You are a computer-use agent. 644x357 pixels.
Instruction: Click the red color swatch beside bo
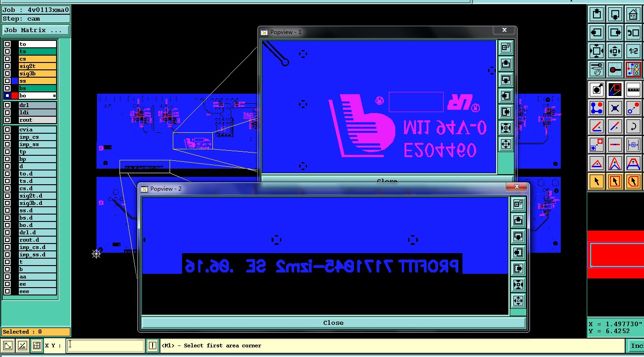pos(15,96)
